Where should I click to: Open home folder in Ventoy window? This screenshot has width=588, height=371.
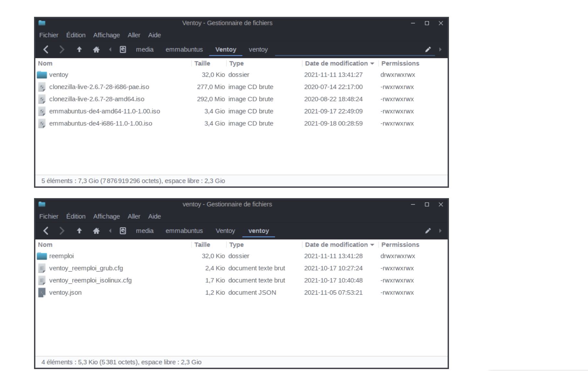(x=96, y=50)
